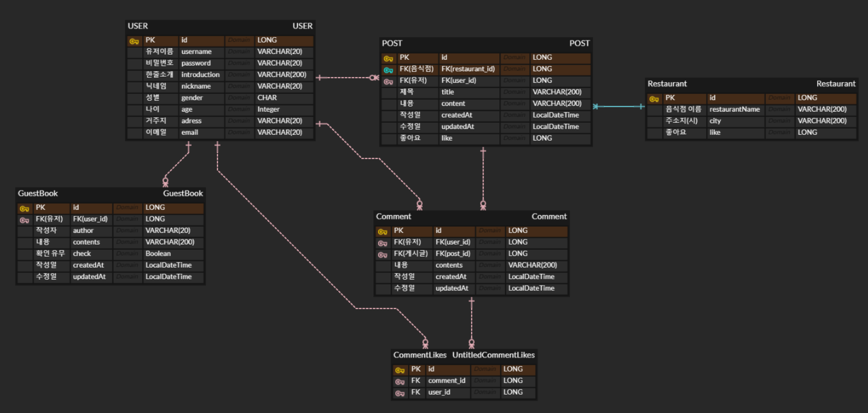Viewport: 868px width, 413px height.
Task: Click the restaurantName column in Restaurant
Action: pyautogui.click(x=735, y=109)
